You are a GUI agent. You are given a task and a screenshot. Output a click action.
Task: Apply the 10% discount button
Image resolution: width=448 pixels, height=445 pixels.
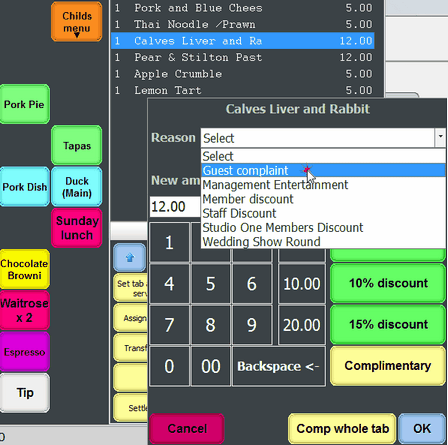click(388, 283)
